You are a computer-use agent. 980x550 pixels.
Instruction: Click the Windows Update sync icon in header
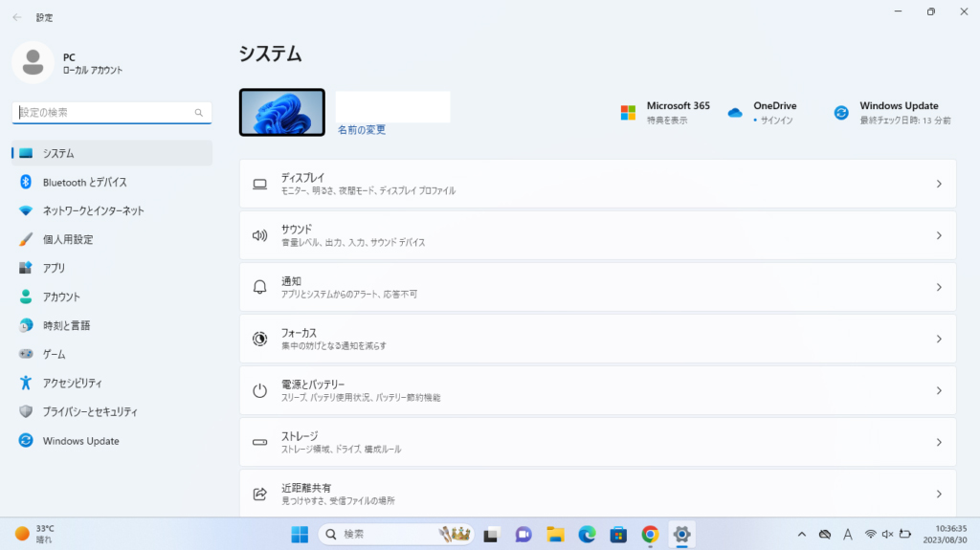point(841,113)
